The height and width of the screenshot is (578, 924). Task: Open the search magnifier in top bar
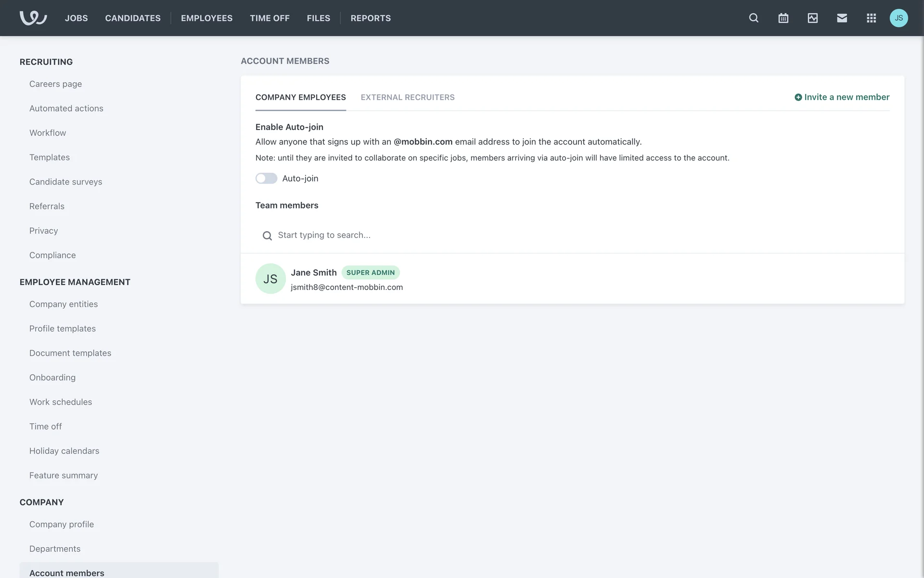754,18
